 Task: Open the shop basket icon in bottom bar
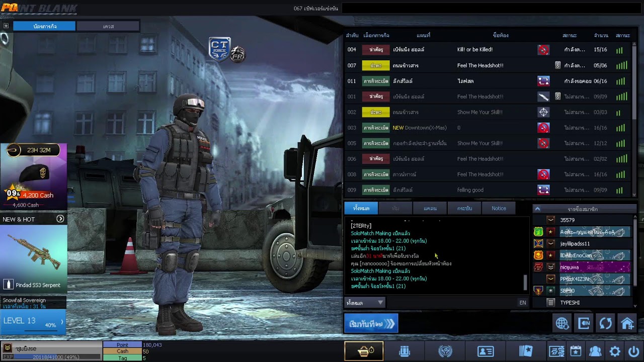click(x=364, y=351)
